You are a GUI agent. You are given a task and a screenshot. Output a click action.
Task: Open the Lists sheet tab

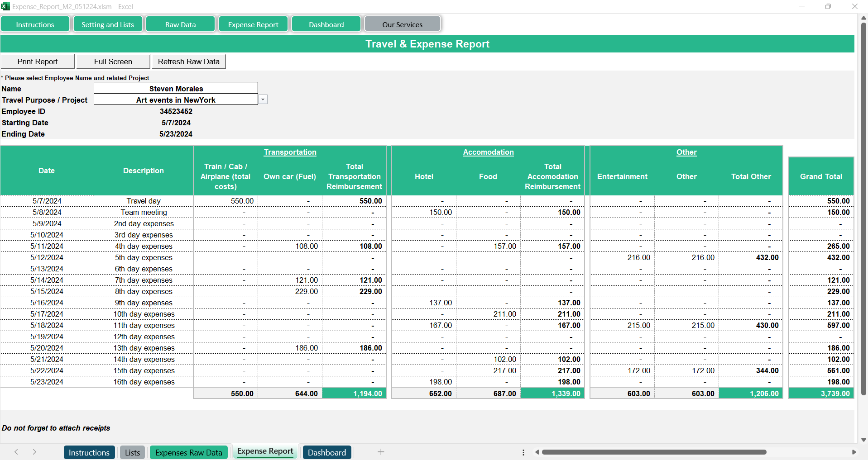pyautogui.click(x=132, y=452)
